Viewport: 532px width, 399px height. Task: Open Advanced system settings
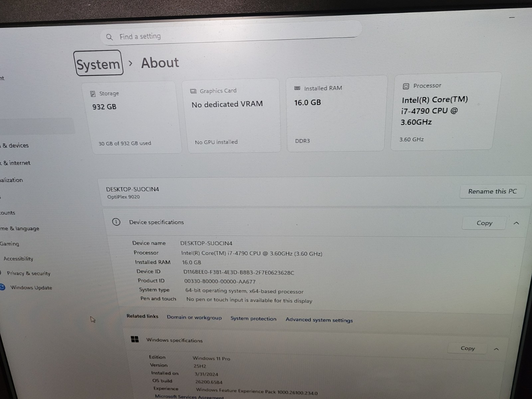[x=319, y=320]
